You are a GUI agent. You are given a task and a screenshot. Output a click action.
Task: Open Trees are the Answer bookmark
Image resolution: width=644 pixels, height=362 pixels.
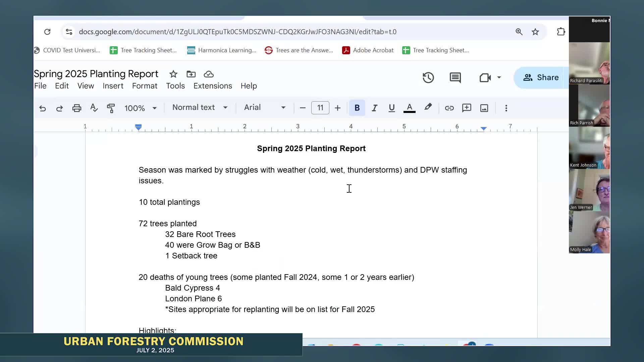pos(299,50)
